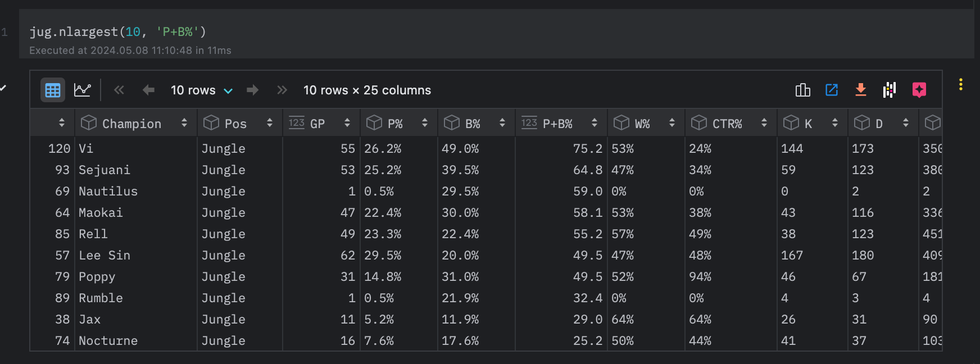Viewport: 980px width, 364px height.
Task: Show column statistics icon
Action: click(803, 90)
